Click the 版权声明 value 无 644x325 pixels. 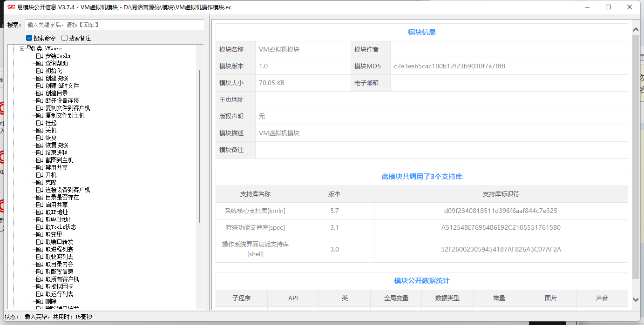click(x=262, y=116)
